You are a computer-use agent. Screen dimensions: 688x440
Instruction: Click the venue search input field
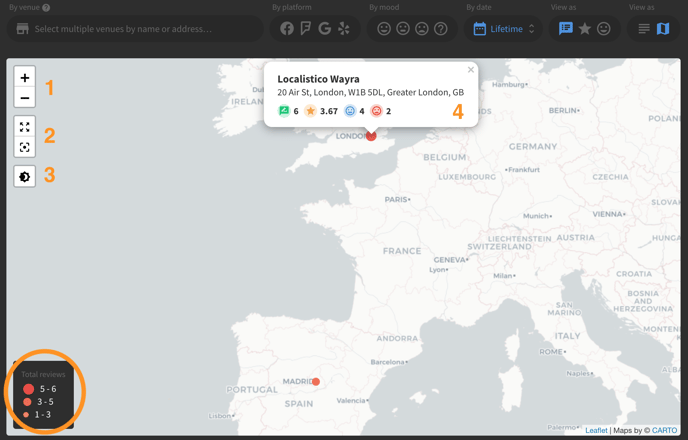point(135,29)
